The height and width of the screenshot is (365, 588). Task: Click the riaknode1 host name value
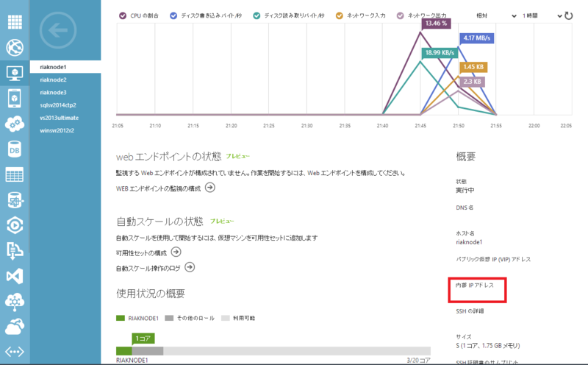click(469, 242)
